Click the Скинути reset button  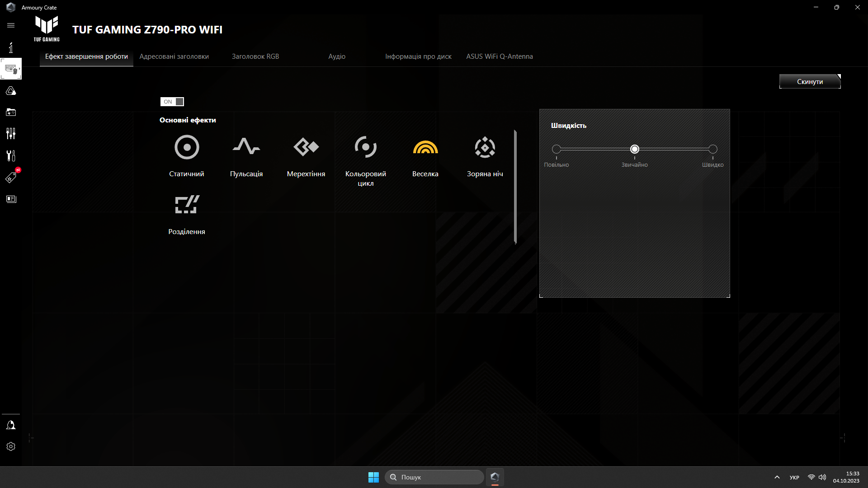pyautogui.click(x=810, y=81)
